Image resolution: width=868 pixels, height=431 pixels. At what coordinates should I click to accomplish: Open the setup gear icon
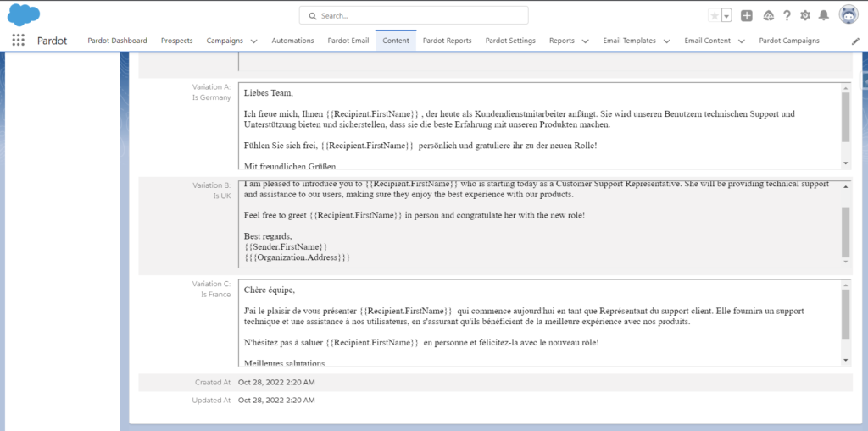coord(805,16)
